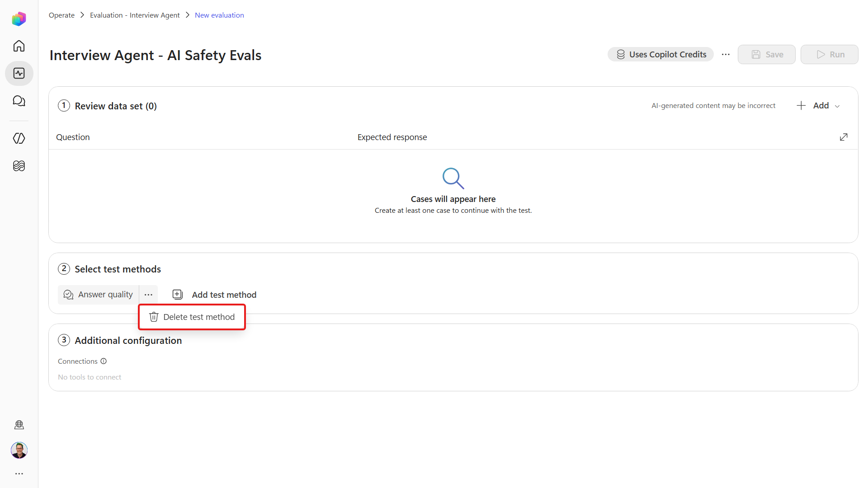Open the home page from sidebar
The width and height of the screenshot is (868, 488).
(x=19, y=46)
